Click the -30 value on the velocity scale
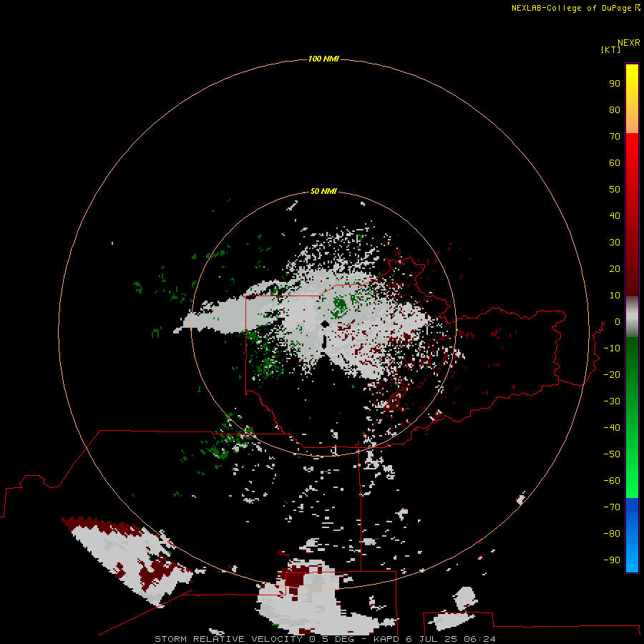 [612, 401]
